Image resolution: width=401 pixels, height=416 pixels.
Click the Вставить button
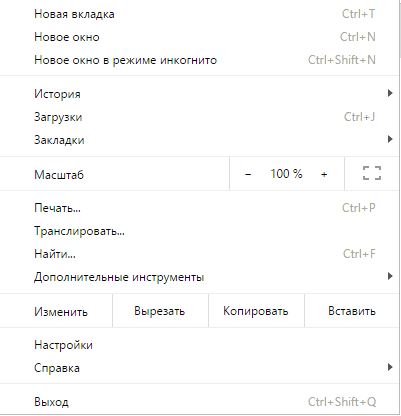click(352, 311)
